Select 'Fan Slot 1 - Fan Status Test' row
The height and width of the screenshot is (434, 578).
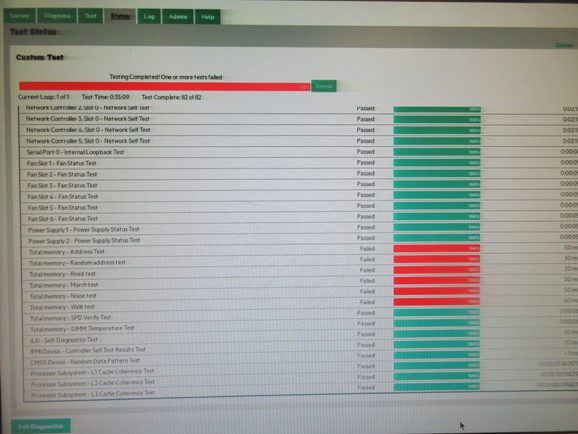point(299,163)
